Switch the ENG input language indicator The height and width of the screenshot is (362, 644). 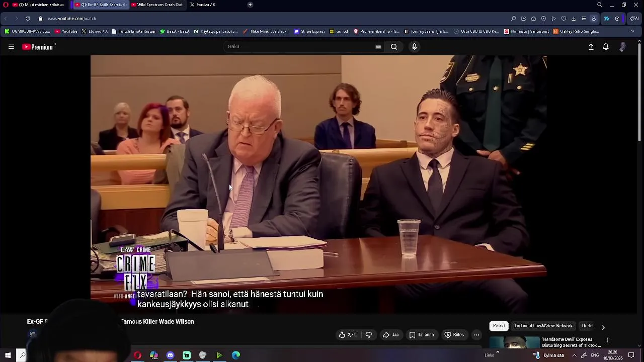point(595,355)
